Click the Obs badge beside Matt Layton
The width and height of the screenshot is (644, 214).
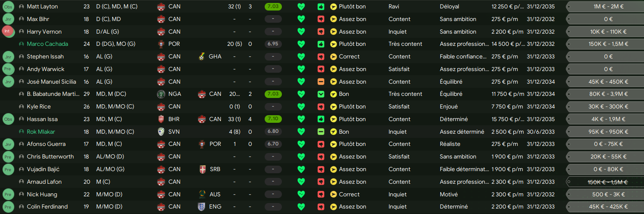coord(8,7)
